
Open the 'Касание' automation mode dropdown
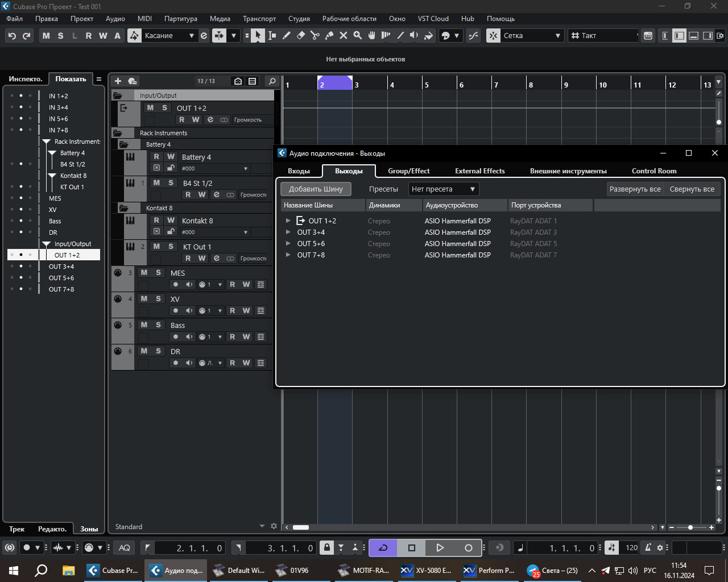click(x=169, y=36)
